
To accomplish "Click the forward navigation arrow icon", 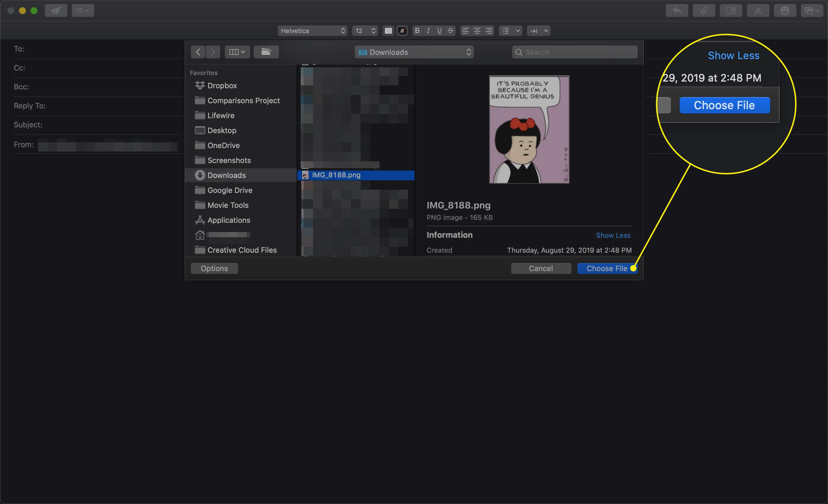I will click(213, 53).
